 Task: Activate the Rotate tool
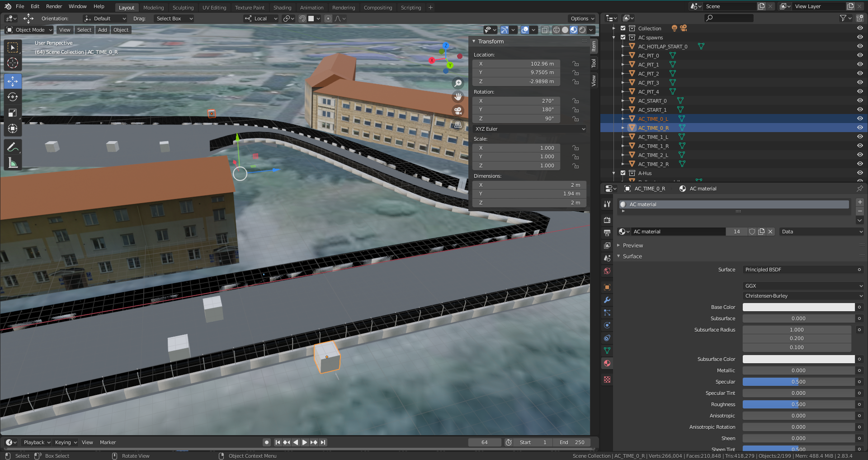pyautogui.click(x=13, y=97)
